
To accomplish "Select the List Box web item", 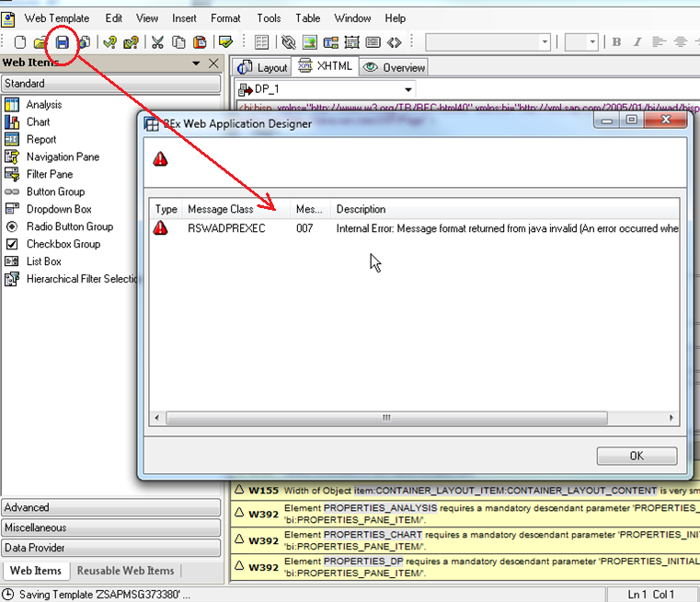I will tap(33, 261).
